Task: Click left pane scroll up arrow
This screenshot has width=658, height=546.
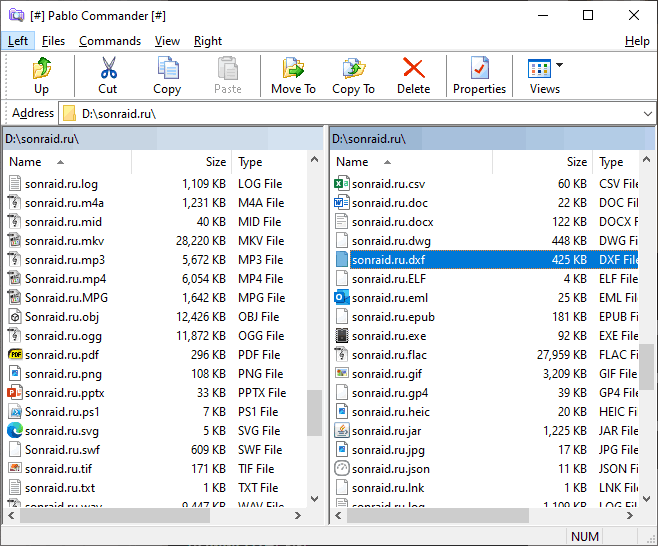Action: coord(314,159)
